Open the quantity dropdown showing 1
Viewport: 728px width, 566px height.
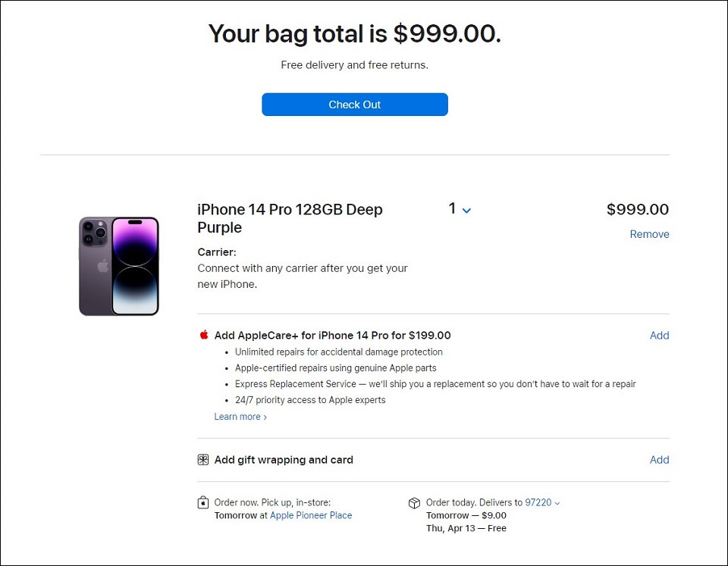click(460, 209)
